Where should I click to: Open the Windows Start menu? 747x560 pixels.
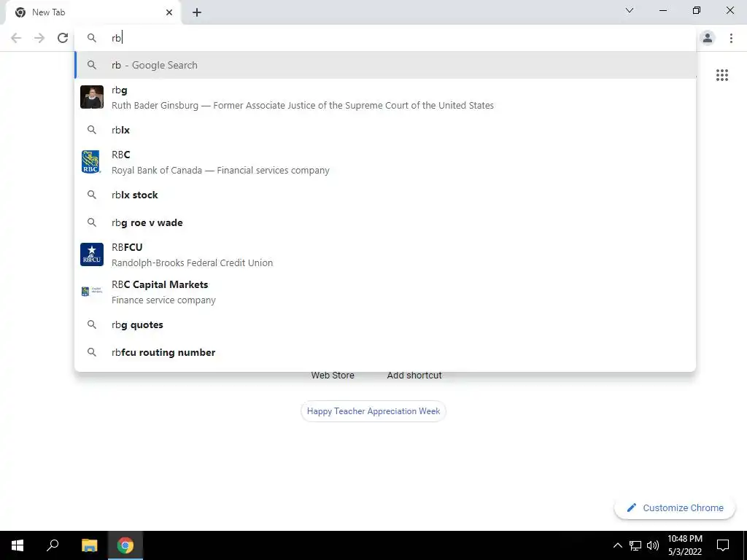[18, 545]
